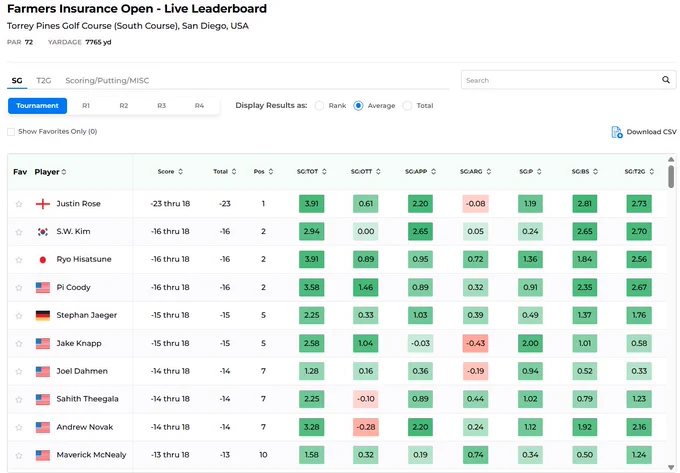
Task: Favorite Jake Knapp with star icon
Action: 19,343
